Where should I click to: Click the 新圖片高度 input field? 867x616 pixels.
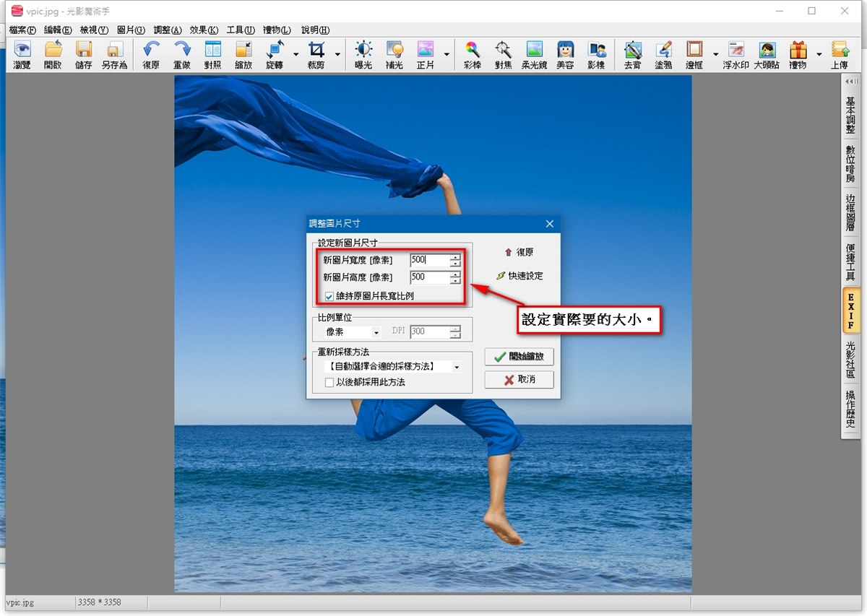[x=429, y=277]
